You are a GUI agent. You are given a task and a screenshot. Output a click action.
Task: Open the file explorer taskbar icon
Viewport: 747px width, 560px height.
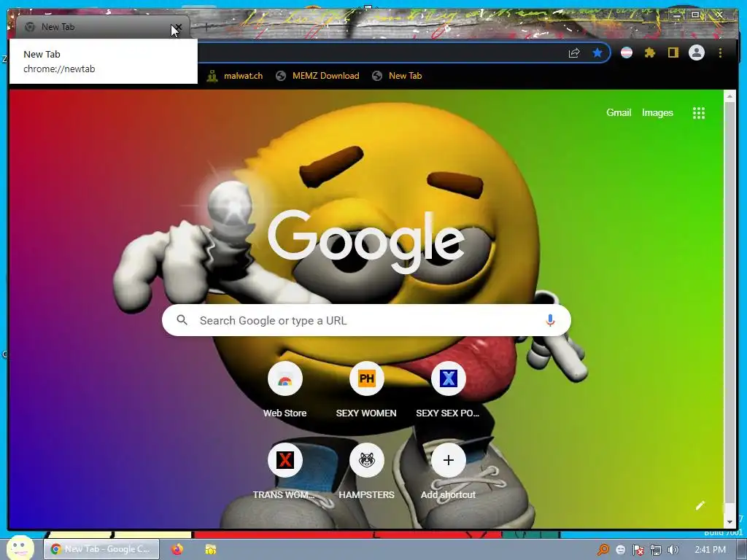pyautogui.click(x=210, y=550)
